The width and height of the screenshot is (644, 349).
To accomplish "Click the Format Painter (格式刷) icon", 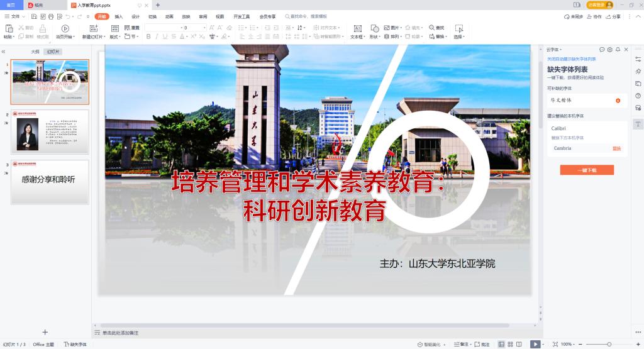I will 42,28.
